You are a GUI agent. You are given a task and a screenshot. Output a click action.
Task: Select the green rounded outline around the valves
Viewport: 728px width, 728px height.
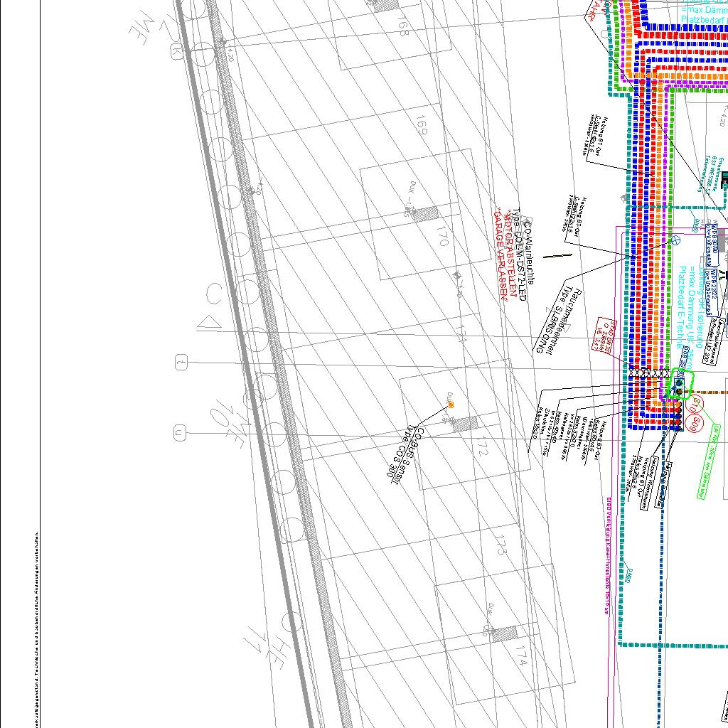pos(680,383)
